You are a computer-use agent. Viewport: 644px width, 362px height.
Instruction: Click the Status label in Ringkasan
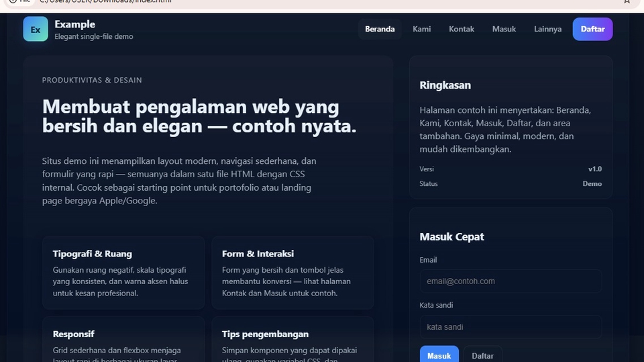429,184
